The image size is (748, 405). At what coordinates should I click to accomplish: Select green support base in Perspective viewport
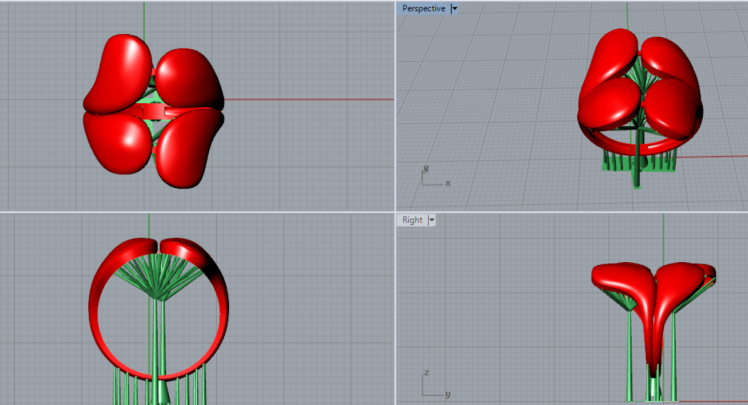click(640, 162)
